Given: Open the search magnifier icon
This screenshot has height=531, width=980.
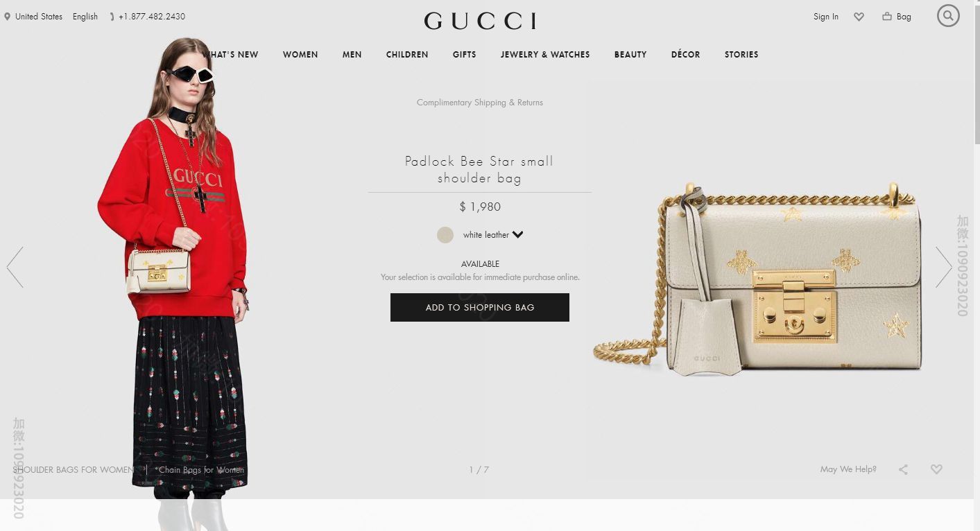Looking at the screenshot, I should [948, 16].
